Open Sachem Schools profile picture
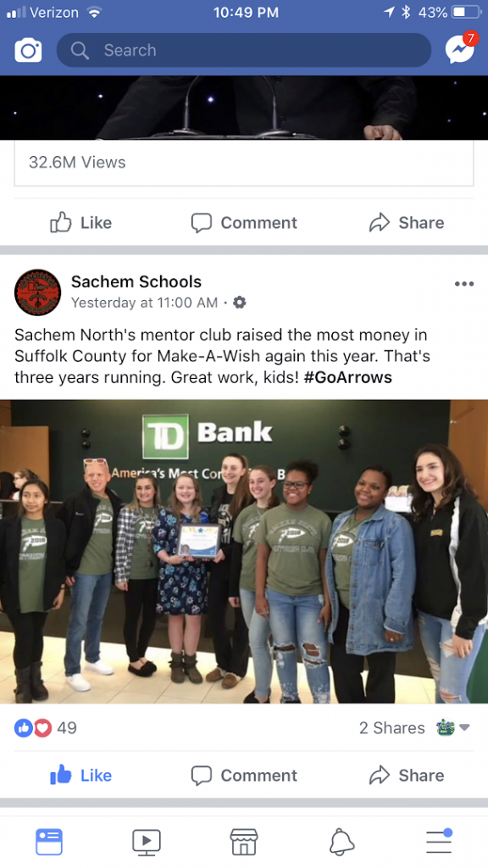Viewport: 488px width, 868px height. 37,292
